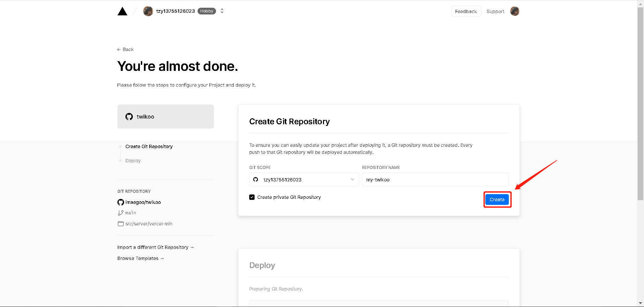Select the Create Git Repository step
This screenshot has width=644, height=307.
pos(149,146)
